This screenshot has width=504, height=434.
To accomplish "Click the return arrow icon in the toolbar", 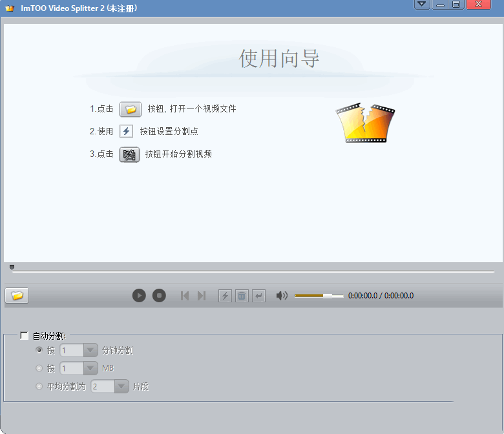I will (x=258, y=296).
